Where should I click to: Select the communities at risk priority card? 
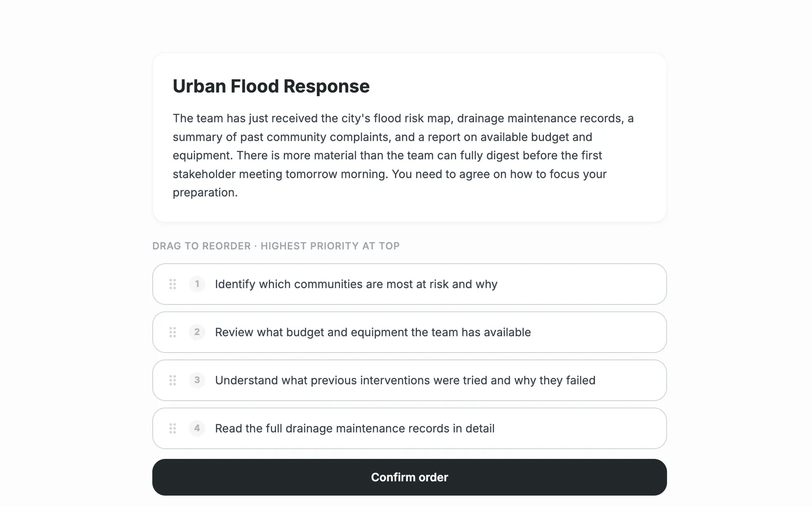tap(409, 284)
